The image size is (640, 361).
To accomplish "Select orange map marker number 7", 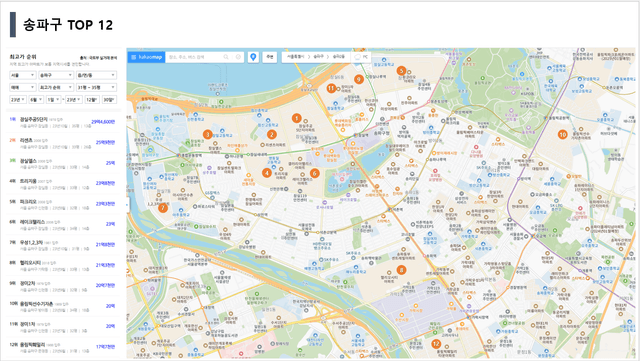I will pyautogui.click(x=163, y=208).
